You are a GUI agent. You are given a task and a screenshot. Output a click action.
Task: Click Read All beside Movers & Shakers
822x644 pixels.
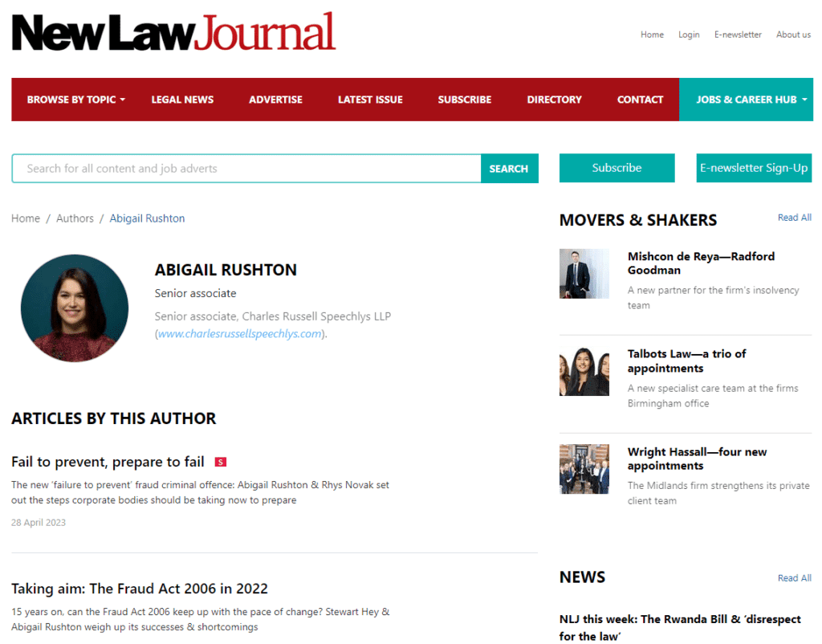point(794,217)
